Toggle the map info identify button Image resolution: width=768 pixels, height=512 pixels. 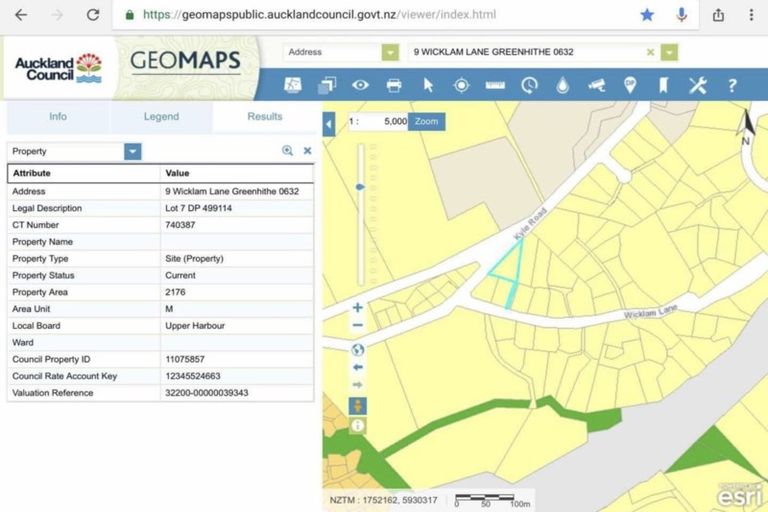tap(358, 425)
